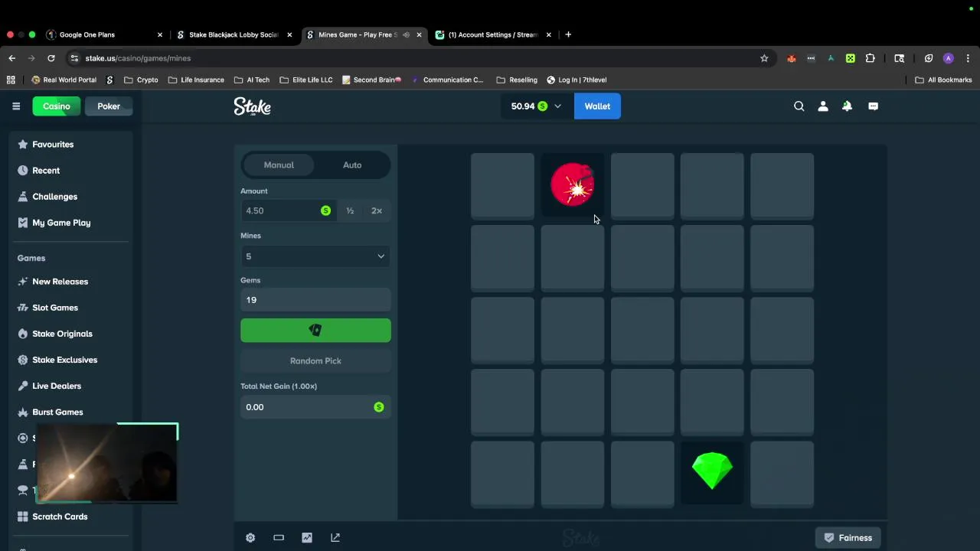Viewport: 980px width, 551px height.
Task: Open the hamburger sidebar menu
Action: tap(16, 106)
